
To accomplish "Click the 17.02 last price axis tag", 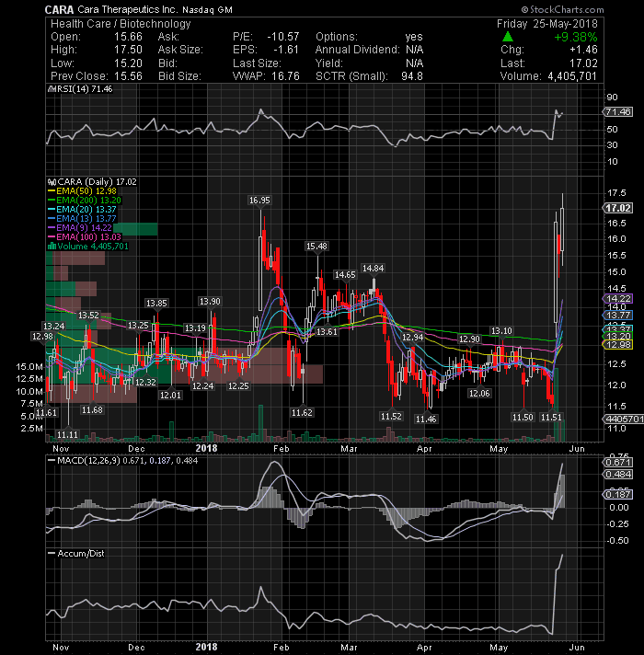I will point(618,208).
